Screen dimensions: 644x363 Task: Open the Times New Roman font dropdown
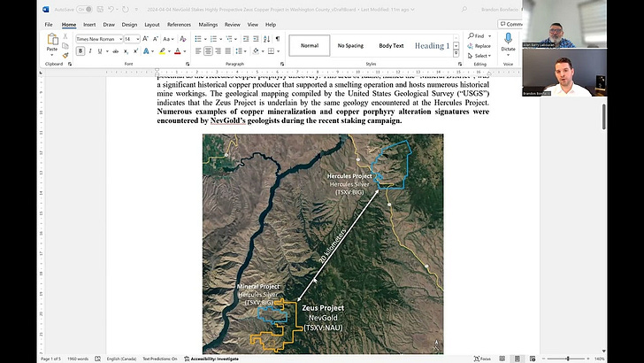[120, 39]
